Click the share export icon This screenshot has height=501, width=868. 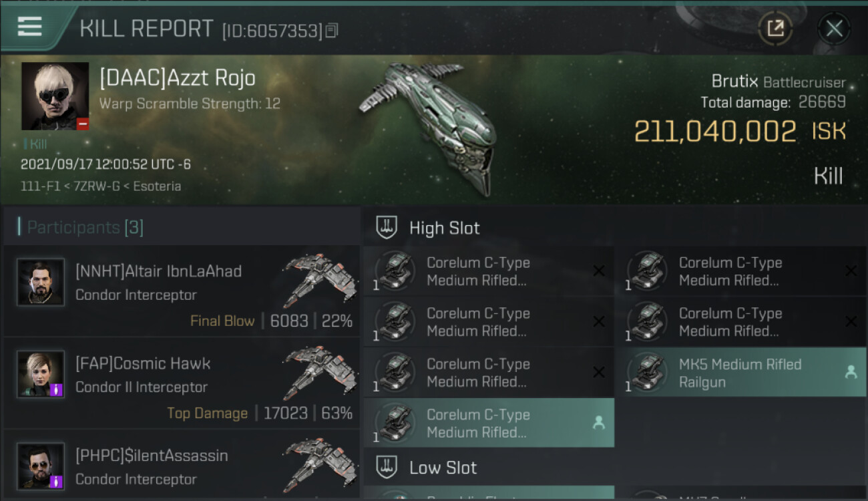775,29
